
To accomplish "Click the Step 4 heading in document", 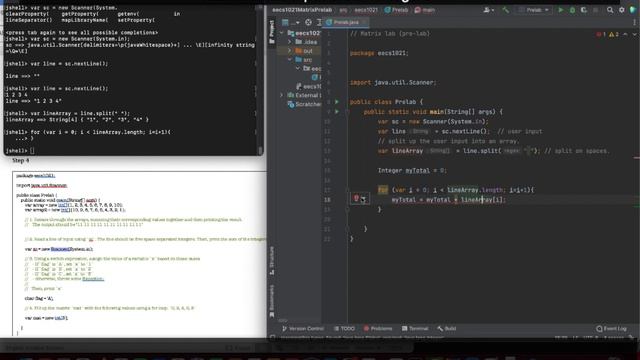I will (20, 160).
